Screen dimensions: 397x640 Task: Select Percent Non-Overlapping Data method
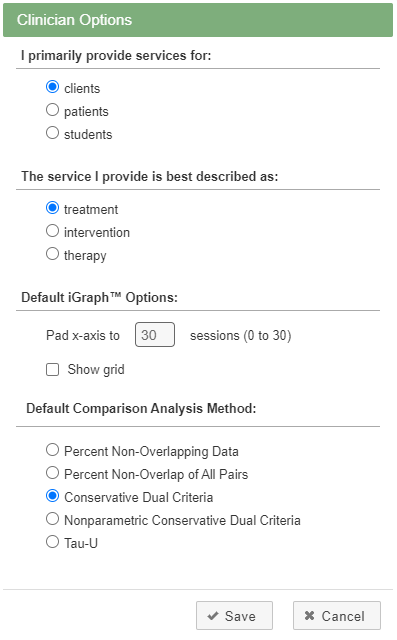tap(52, 450)
